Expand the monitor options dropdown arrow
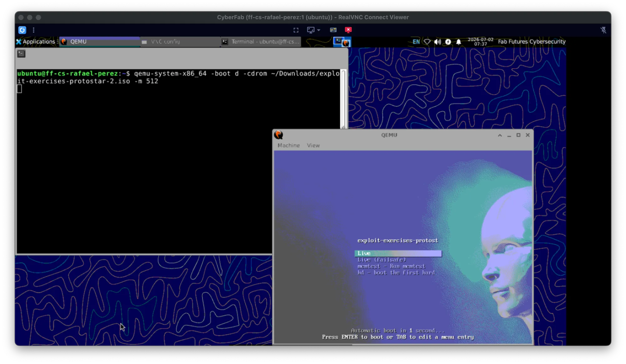The height and width of the screenshot is (364, 626). point(319,30)
